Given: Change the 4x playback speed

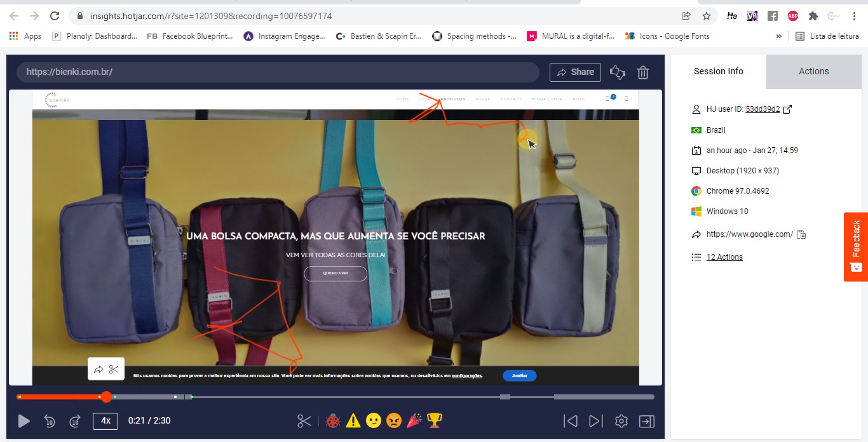Looking at the screenshot, I should tap(105, 421).
